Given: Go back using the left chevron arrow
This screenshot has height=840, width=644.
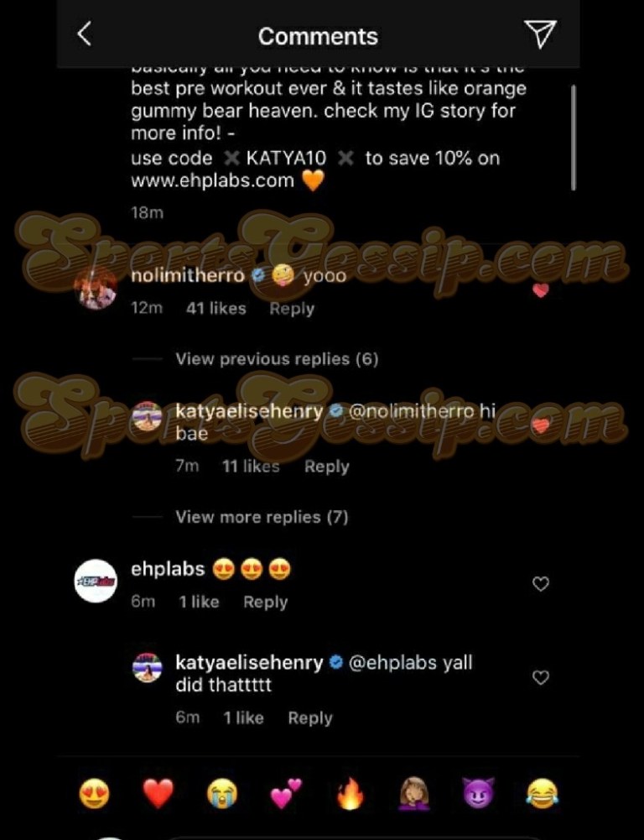Looking at the screenshot, I should coord(85,34).
